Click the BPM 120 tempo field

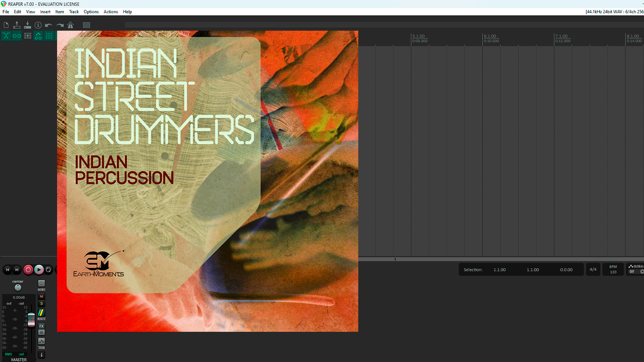click(613, 270)
